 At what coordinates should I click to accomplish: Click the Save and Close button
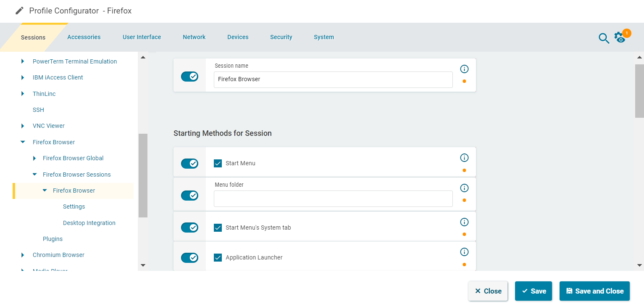point(594,291)
